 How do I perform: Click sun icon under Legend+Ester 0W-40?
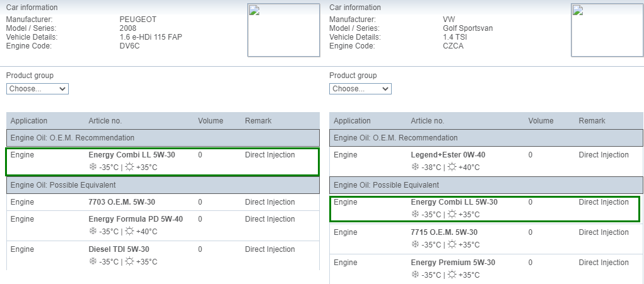[x=452, y=168]
